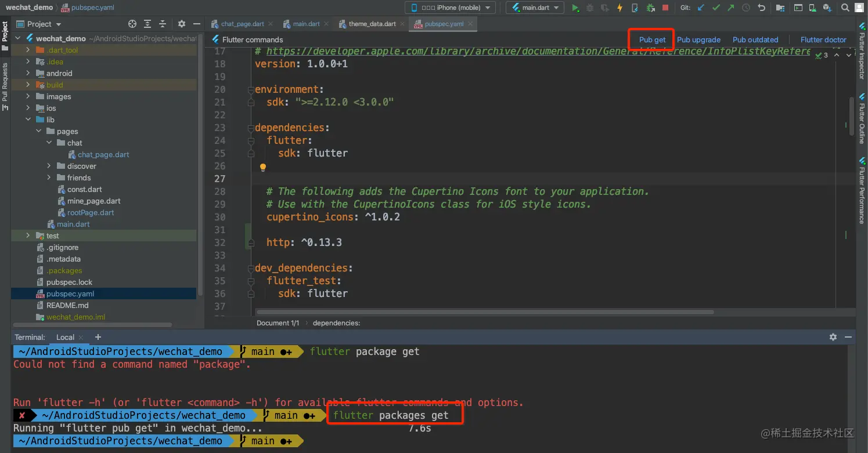The height and width of the screenshot is (453, 868).
Task: Add new terminal tab with plus icon
Action: (x=98, y=337)
